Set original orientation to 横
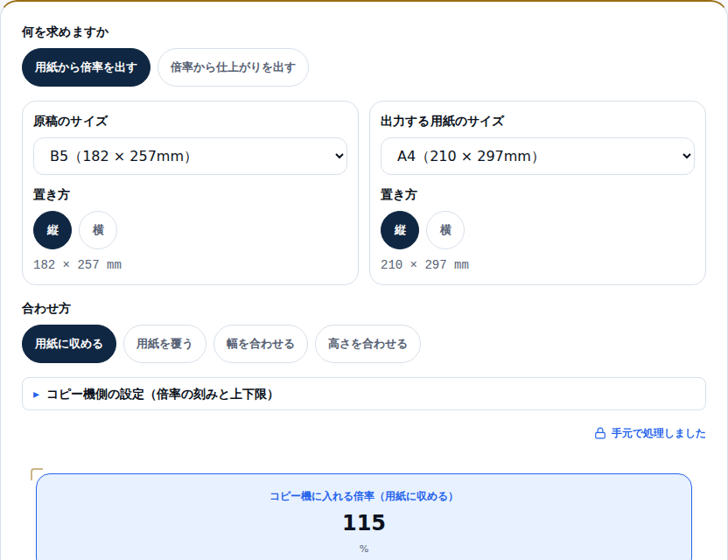The height and width of the screenshot is (560, 728). [98, 230]
